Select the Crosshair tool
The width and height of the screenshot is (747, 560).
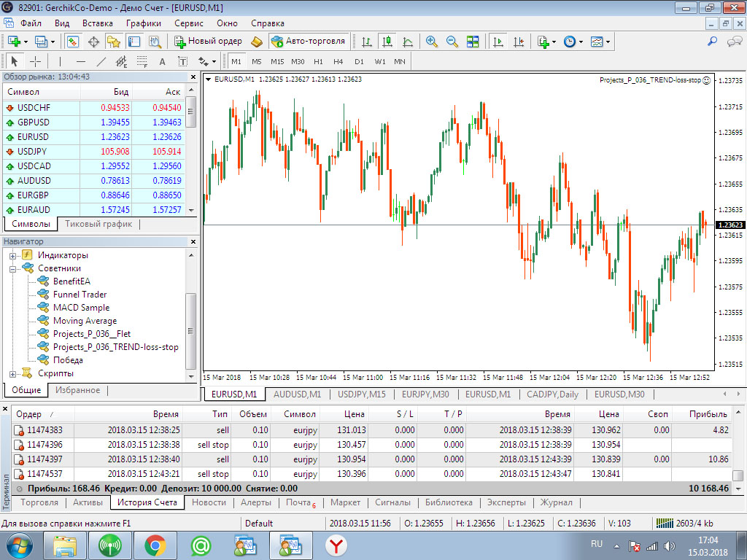[x=35, y=61]
